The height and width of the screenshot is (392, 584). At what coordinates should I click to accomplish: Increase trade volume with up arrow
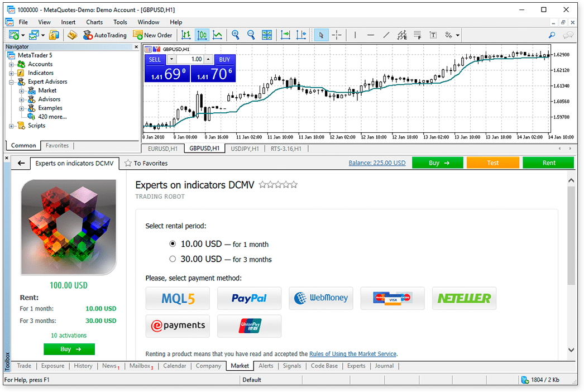pos(209,59)
